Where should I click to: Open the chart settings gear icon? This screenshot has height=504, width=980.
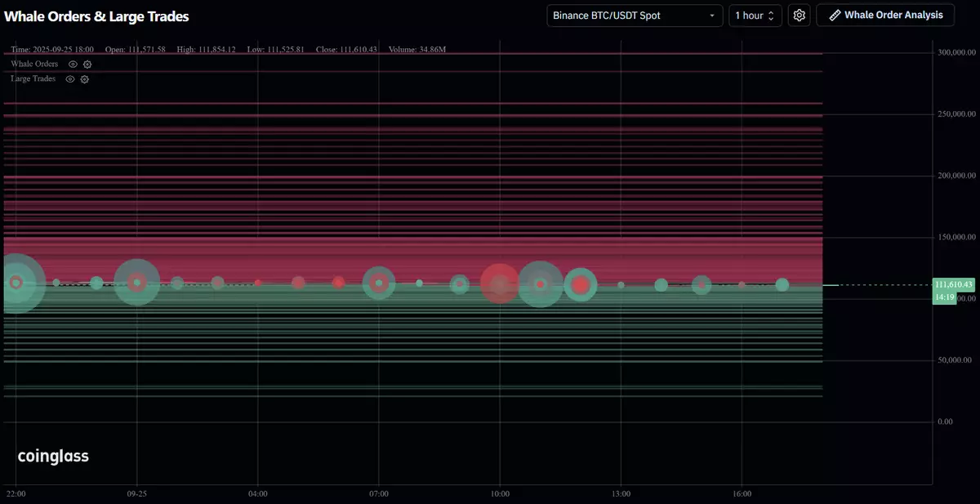(x=800, y=16)
